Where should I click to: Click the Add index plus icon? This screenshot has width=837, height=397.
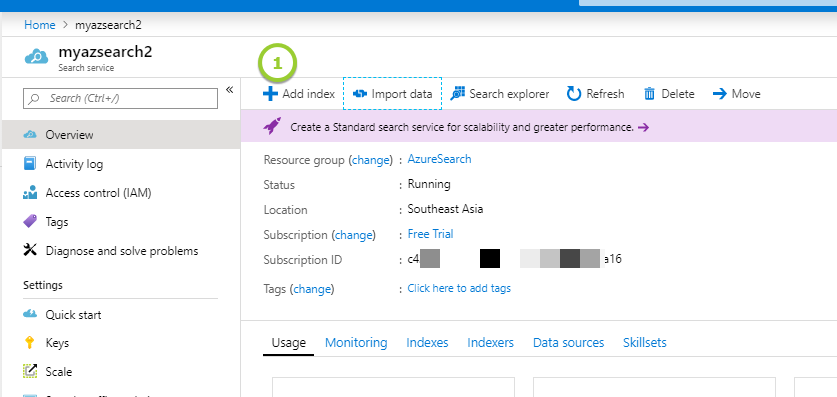[x=271, y=94]
